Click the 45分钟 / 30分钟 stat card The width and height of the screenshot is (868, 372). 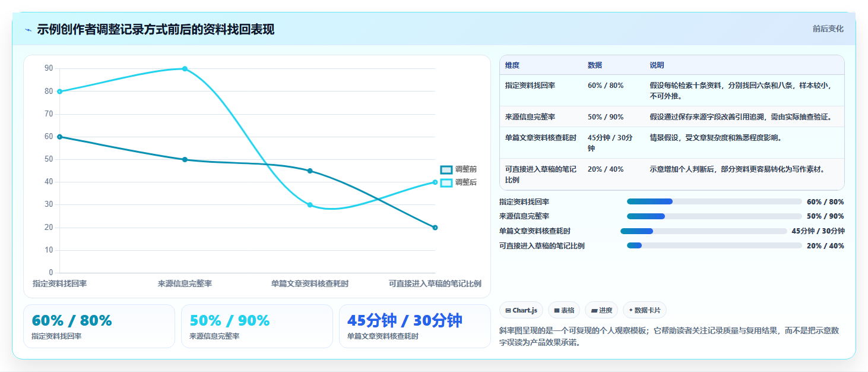[x=415, y=326]
